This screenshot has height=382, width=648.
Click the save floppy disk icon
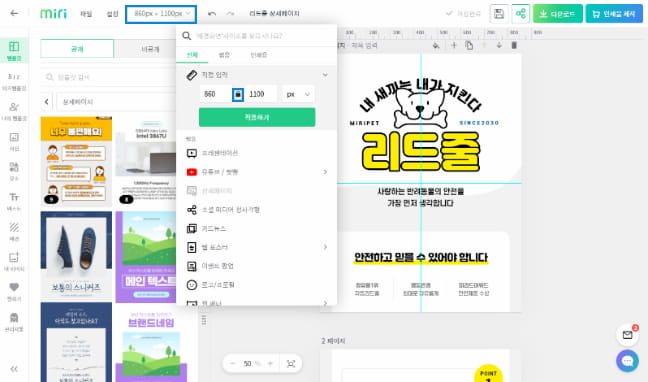[x=499, y=14]
